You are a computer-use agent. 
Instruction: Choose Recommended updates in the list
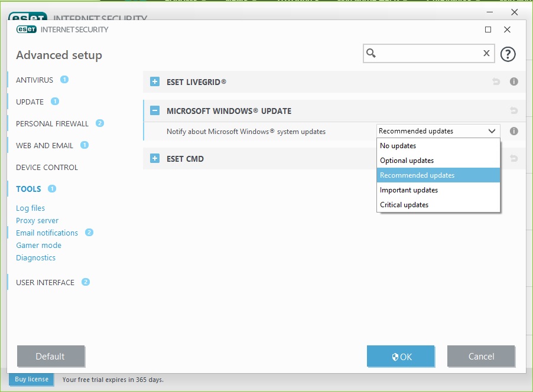pos(438,175)
